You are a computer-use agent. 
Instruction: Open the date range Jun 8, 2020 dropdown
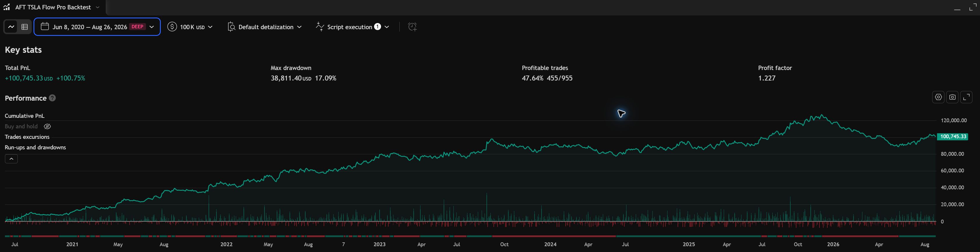click(97, 27)
